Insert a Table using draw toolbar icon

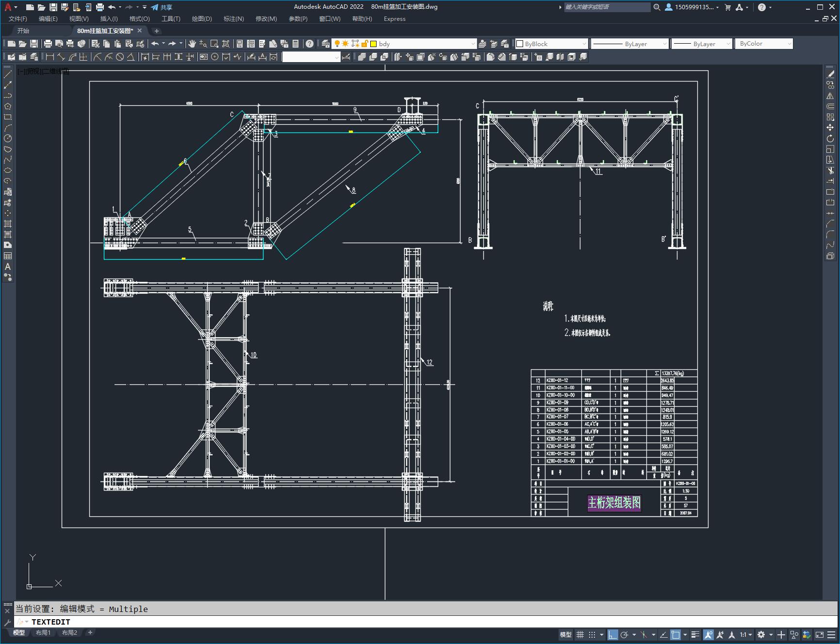coord(8,256)
